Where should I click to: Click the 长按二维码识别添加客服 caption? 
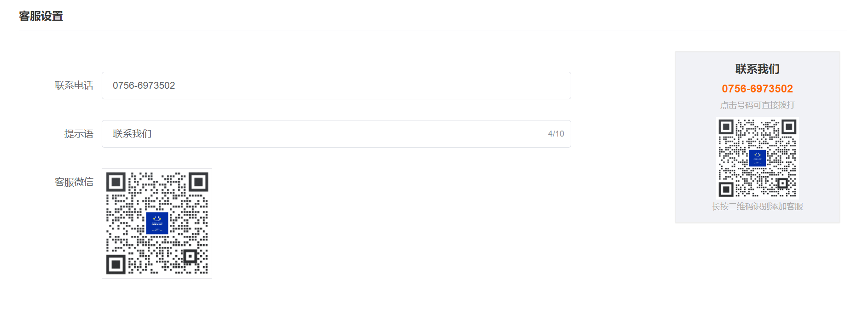pyautogui.click(x=757, y=206)
